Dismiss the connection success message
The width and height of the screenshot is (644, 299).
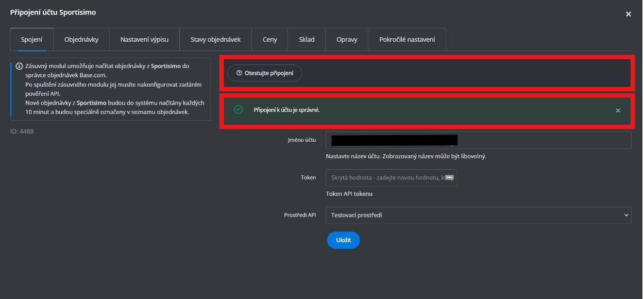click(618, 110)
